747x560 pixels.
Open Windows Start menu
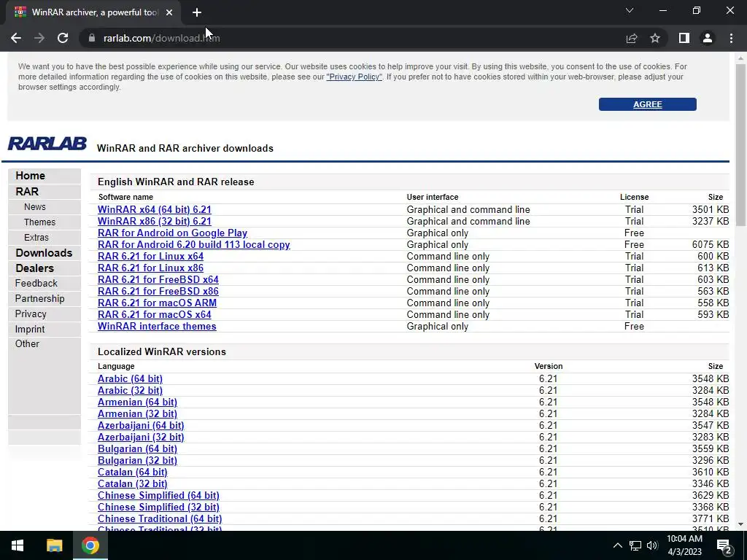18,545
